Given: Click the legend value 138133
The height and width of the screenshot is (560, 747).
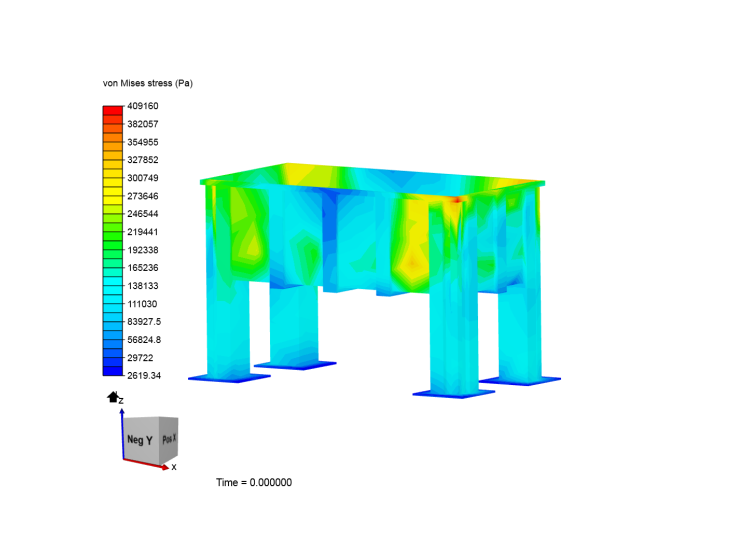Looking at the screenshot, I should (x=143, y=286).
